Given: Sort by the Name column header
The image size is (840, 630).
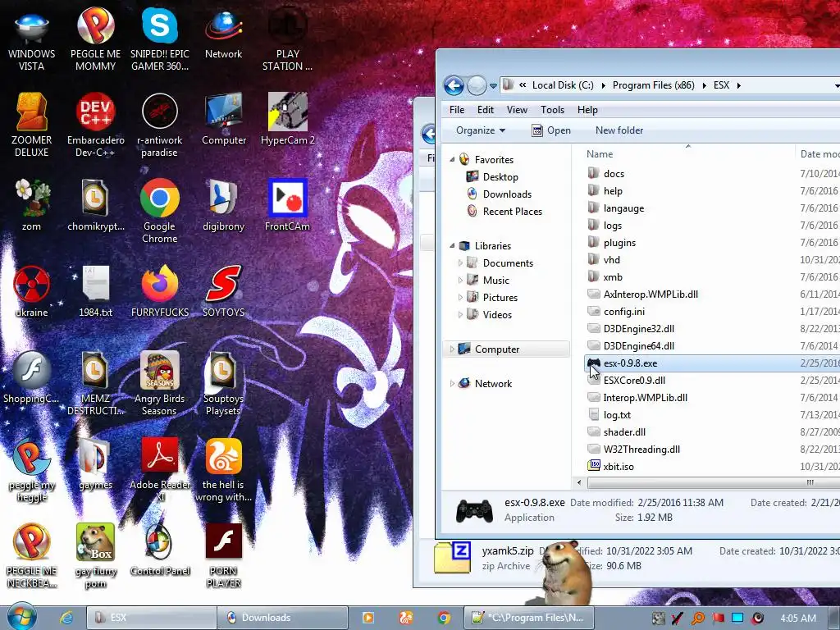Looking at the screenshot, I should coord(600,154).
